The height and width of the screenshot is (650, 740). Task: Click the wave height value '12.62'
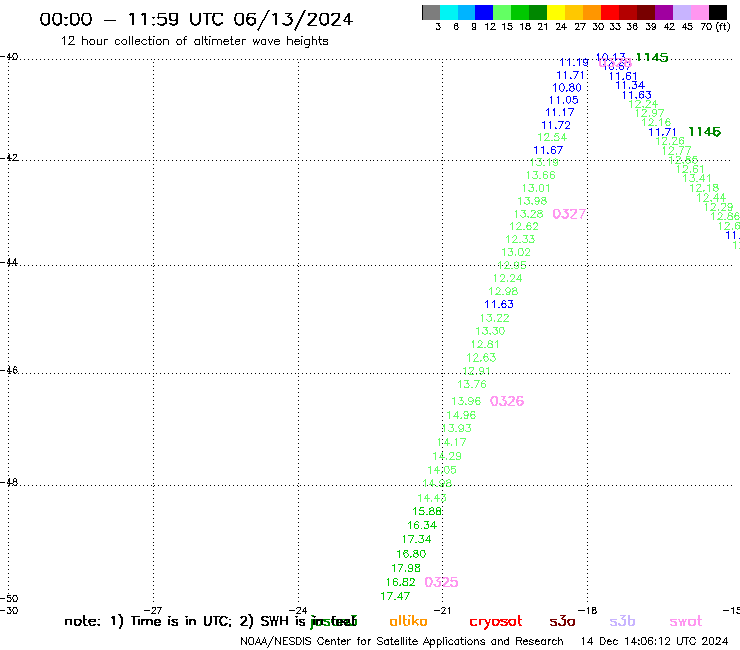click(x=524, y=226)
